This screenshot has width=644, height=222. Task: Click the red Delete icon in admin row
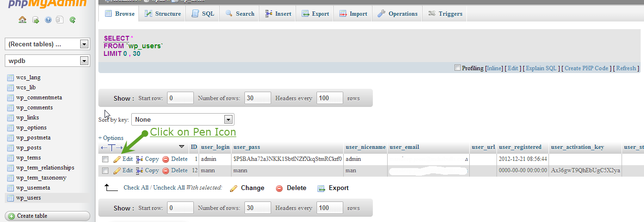(166, 159)
